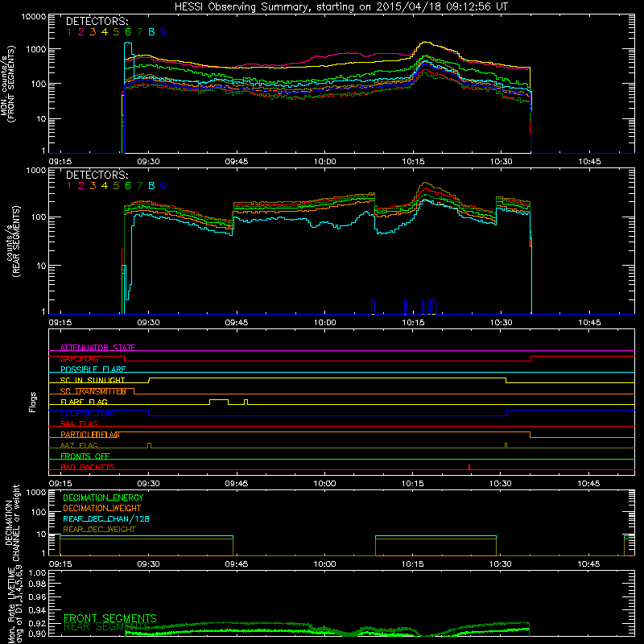Click the FLARE_FLAG label
Image resolution: width=644 pixels, height=644 pixels.
(x=84, y=402)
